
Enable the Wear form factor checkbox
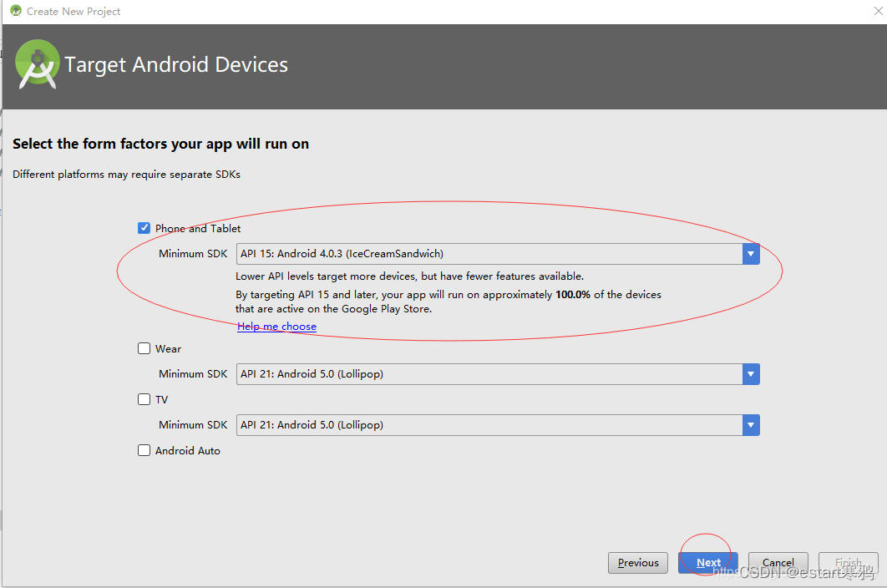coord(144,348)
